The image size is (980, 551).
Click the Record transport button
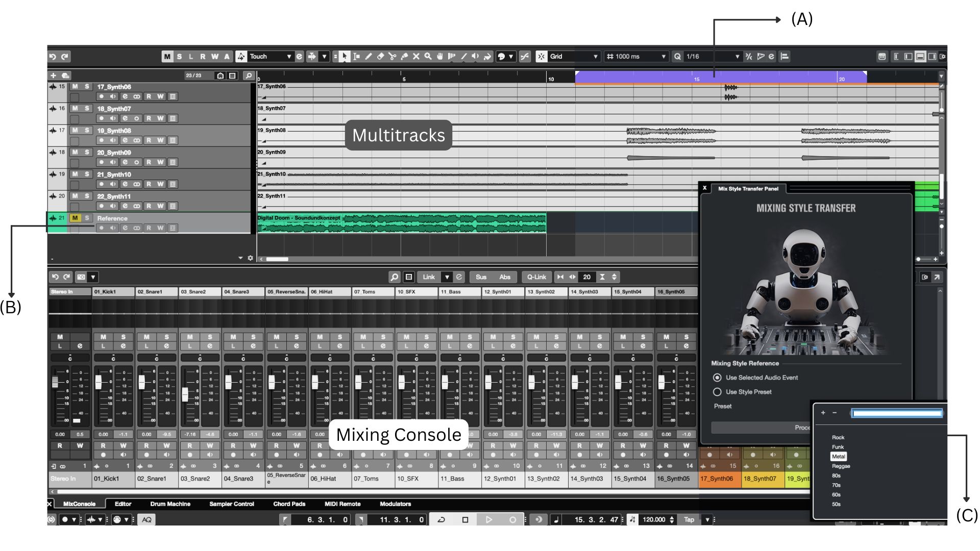(512, 520)
